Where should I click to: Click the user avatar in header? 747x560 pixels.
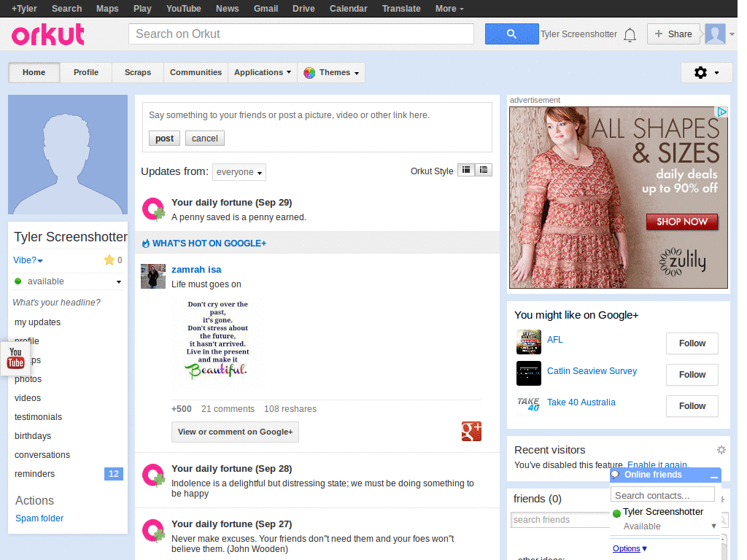pyautogui.click(x=715, y=34)
